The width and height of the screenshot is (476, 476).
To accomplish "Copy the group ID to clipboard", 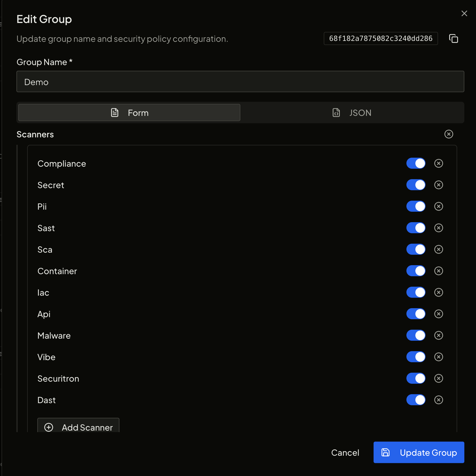I will (x=453, y=39).
